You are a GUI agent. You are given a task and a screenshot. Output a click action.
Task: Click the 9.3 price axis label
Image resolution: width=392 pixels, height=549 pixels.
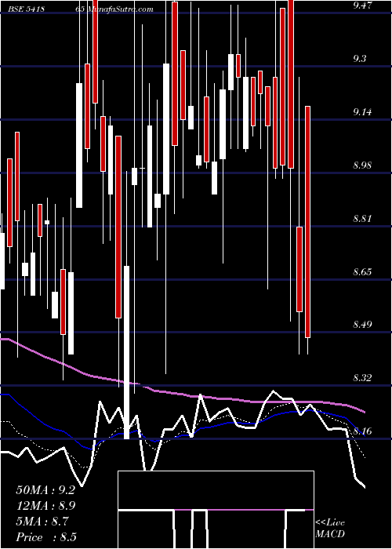360,59
